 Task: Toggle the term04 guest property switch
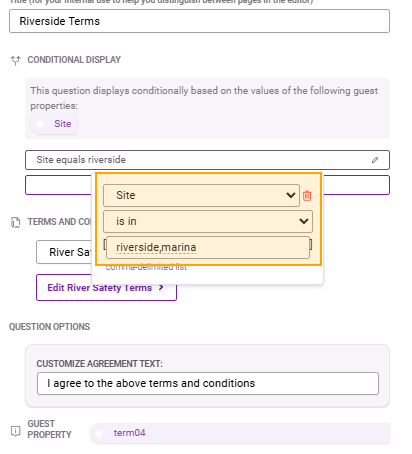pyautogui.click(x=99, y=433)
